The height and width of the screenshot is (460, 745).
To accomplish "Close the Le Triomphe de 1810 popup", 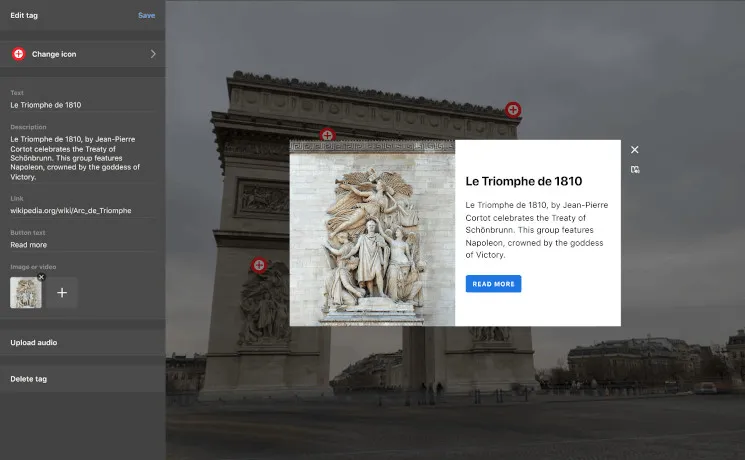I will [635, 150].
